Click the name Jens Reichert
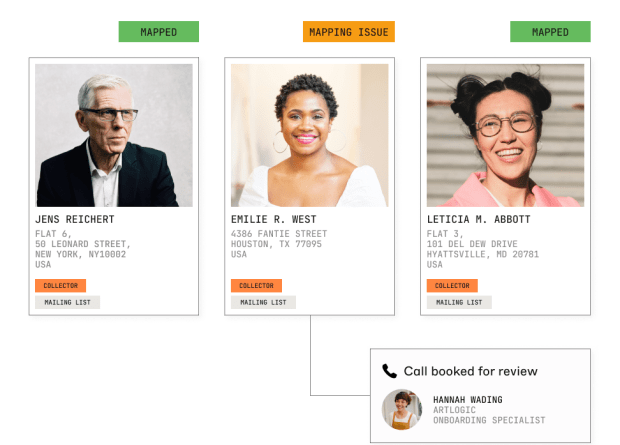The height and width of the screenshot is (445, 620). tap(75, 219)
